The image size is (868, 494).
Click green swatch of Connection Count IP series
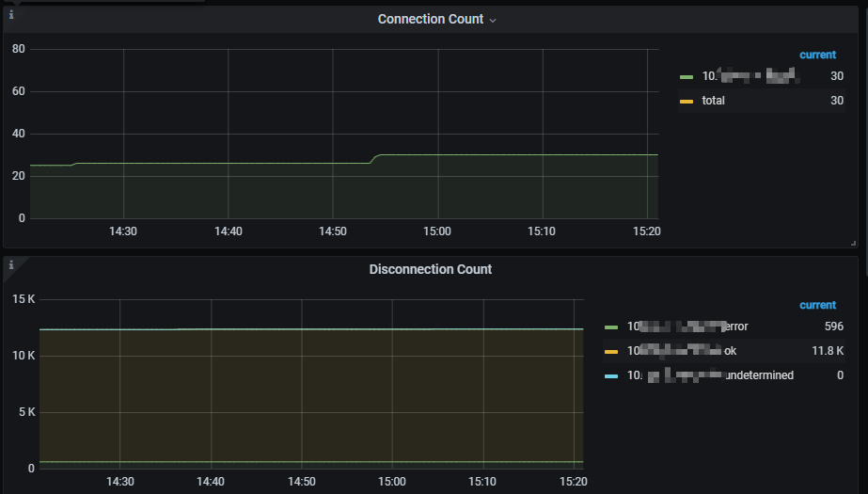687,76
